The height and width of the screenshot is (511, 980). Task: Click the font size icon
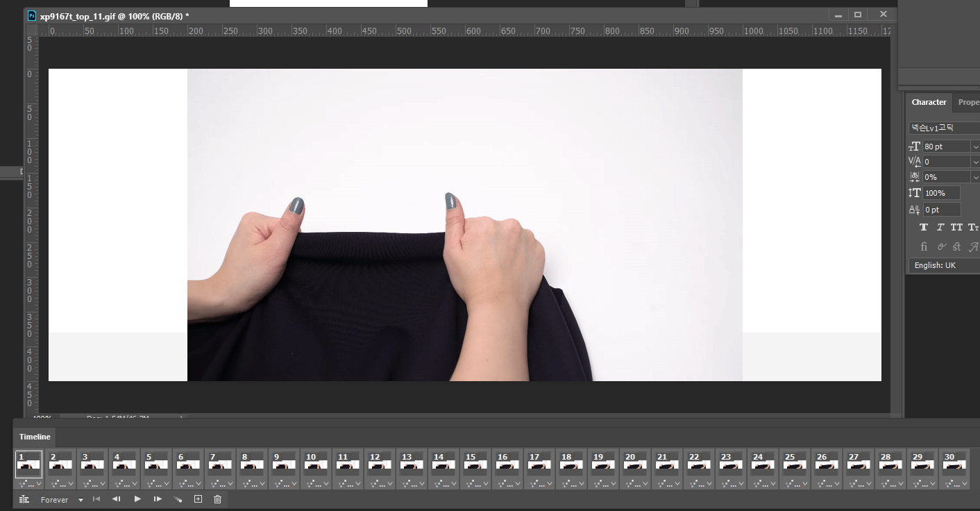[915, 146]
